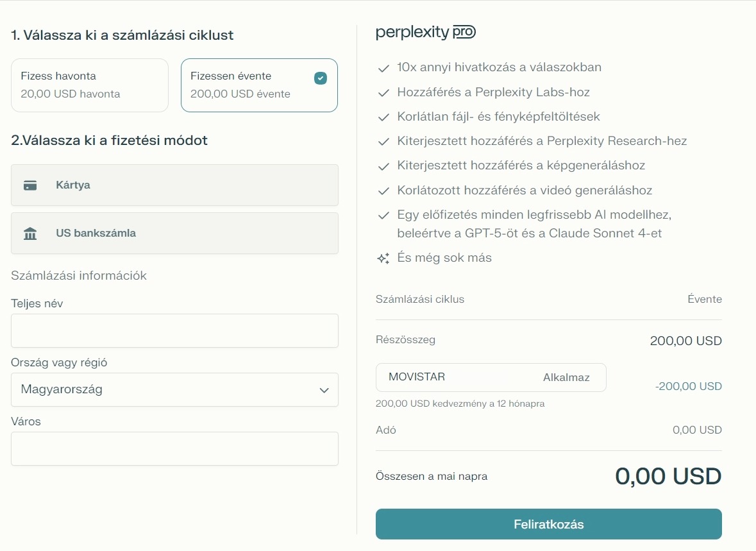Screen dimensions: 756x551
Task: Toggle the checked box on yearly plan
Action: coord(321,78)
